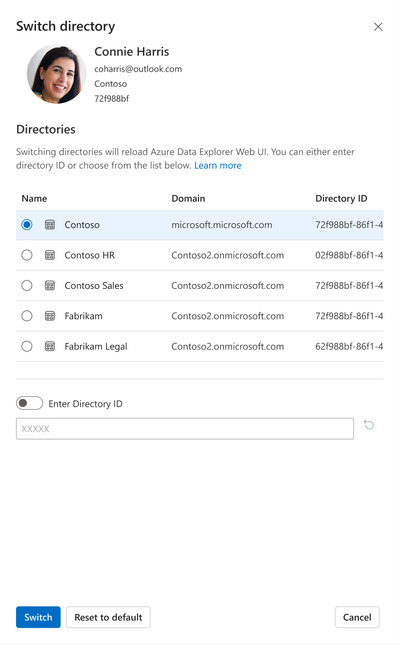Viewport: 400px width, 645px height.
Task: Click the Contoso row name text
Action: click(82, 225)
